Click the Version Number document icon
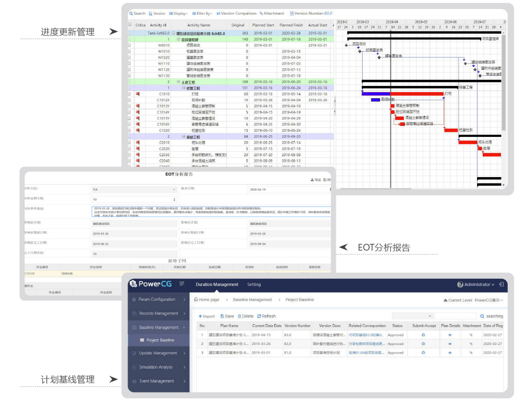The width and height of the screenshot is (532, 405). (291, 14)
